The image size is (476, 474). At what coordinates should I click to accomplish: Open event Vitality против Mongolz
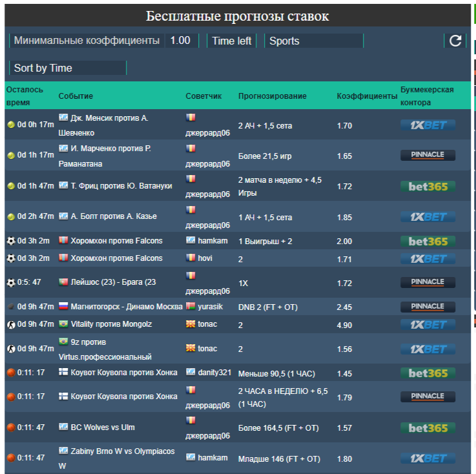click(x=111, y=324)
